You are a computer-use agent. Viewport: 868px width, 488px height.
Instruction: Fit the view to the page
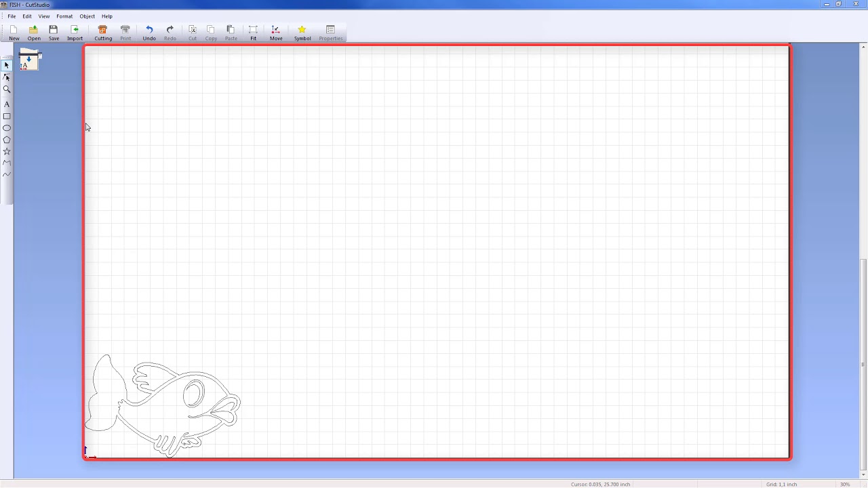(253, 33)
